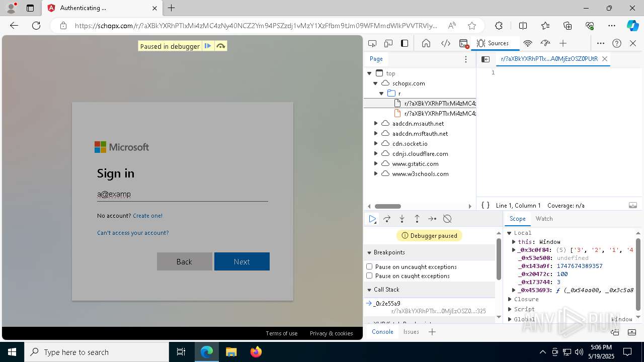The width and height of the screenshot is (644, 362).
Task: Deactivate breakpoints icon
Action: point(447,219)
